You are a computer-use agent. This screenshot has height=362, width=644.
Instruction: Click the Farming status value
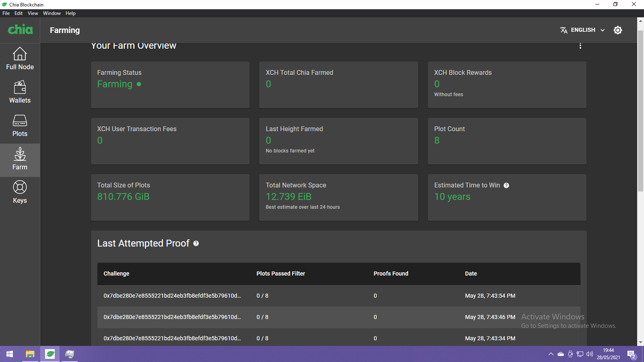click(115, 84)
